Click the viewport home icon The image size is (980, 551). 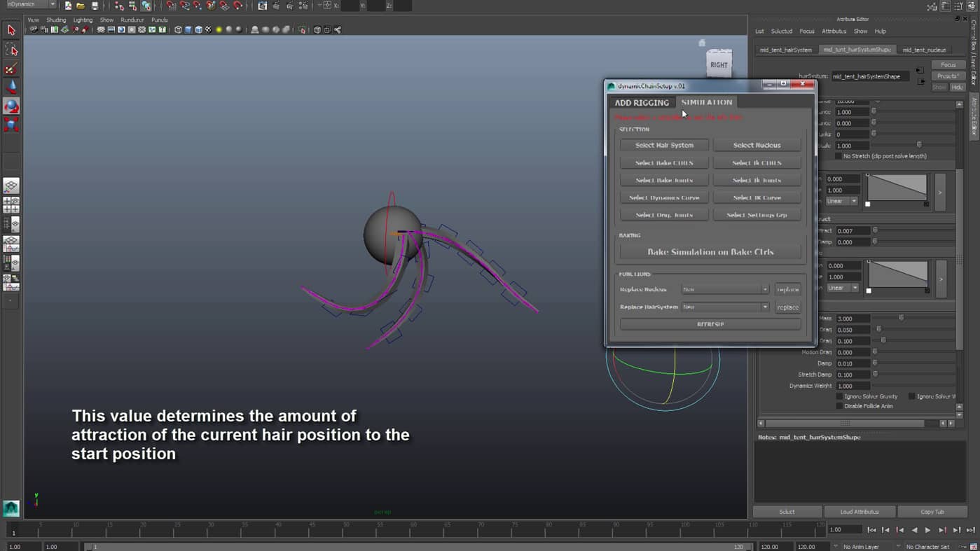click(x=702, y=43)
